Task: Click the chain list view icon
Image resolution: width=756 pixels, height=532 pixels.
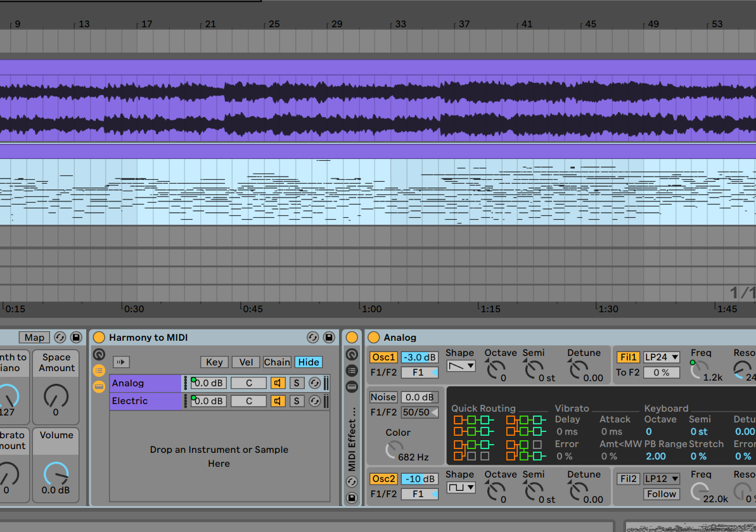Action: [x=99, y=370]
